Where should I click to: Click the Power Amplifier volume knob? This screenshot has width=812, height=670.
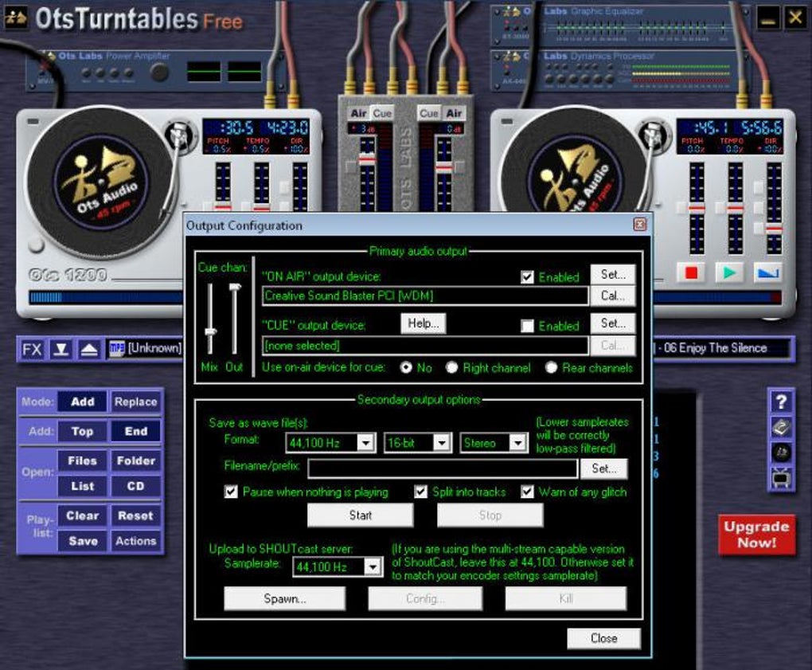(158, 72)
